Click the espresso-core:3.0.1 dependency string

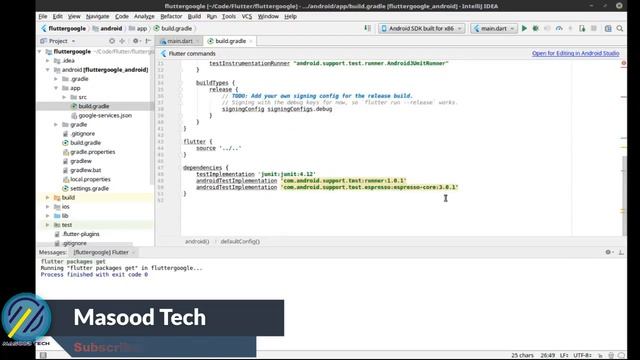coord(369,187)
